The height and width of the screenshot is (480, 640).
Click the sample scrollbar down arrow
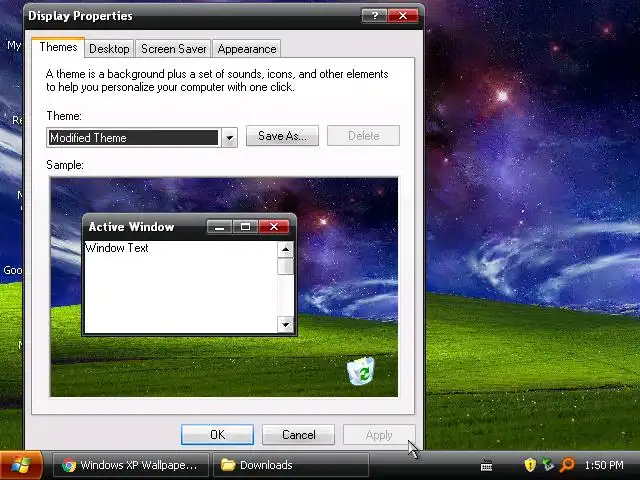pyautogui.click(x=285, y=324)
